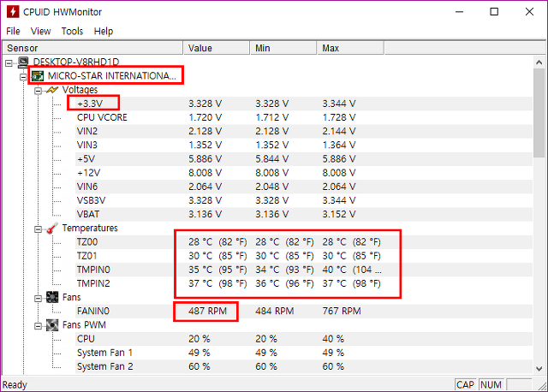Image resolution: width=548 pixels, height=392 pixels.
Task: Select the Temperatures label
Action: [x=90, y=229]
